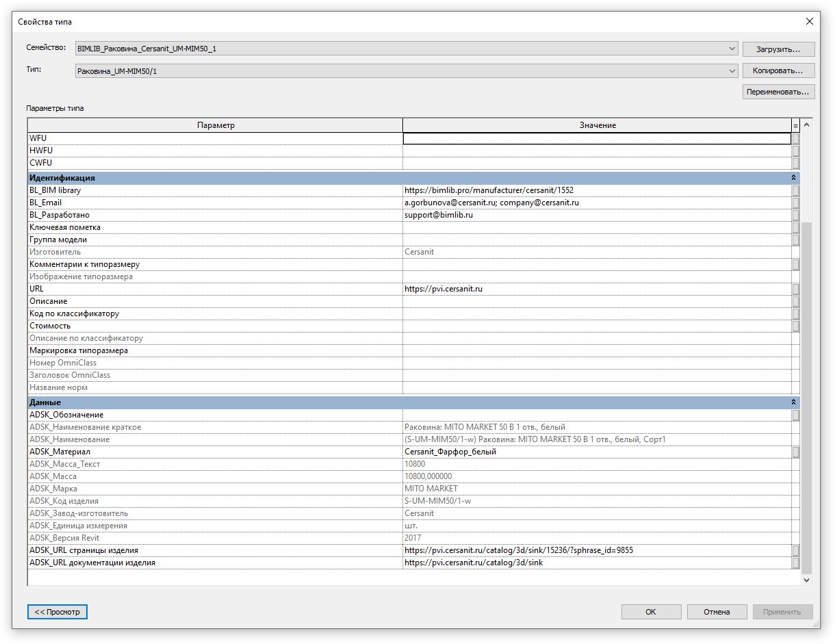The image size is (835, 644).
Task: Click the Копировать... button
Action: (778, 70)
